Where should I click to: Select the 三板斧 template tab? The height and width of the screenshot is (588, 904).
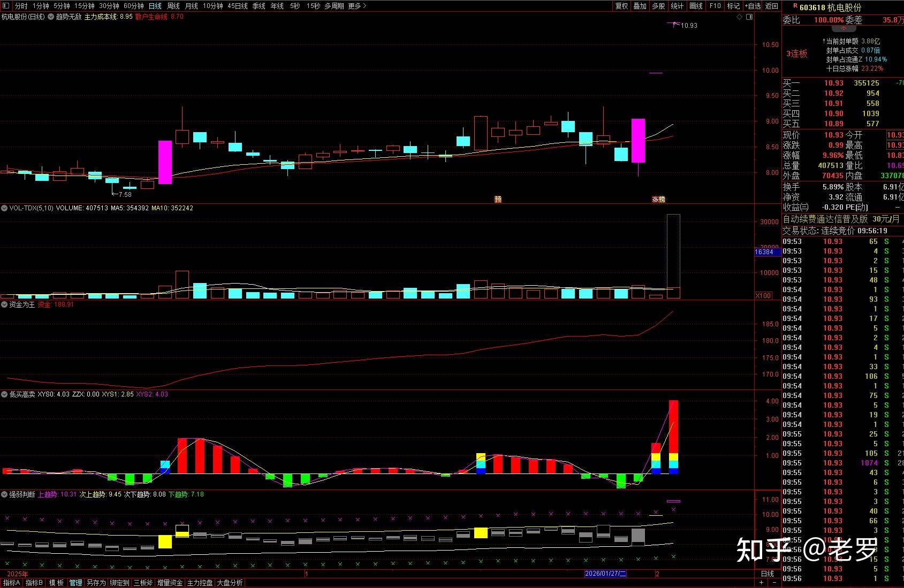tap(143, 583)
